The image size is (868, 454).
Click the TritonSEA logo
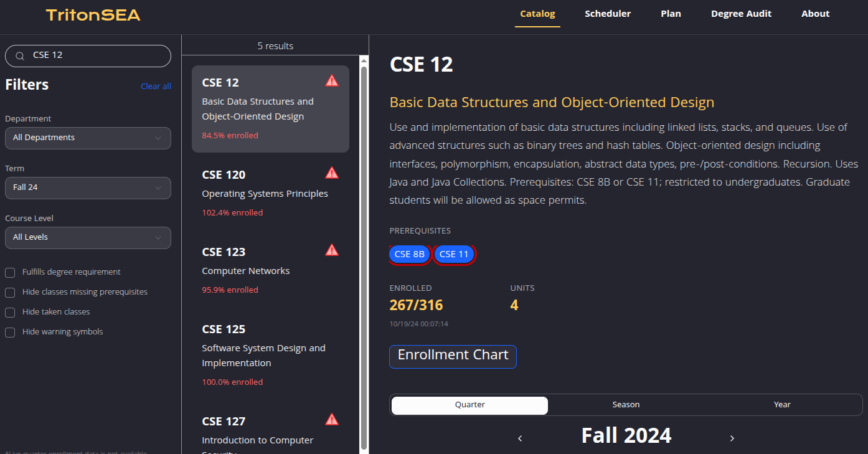click(93, 16)
